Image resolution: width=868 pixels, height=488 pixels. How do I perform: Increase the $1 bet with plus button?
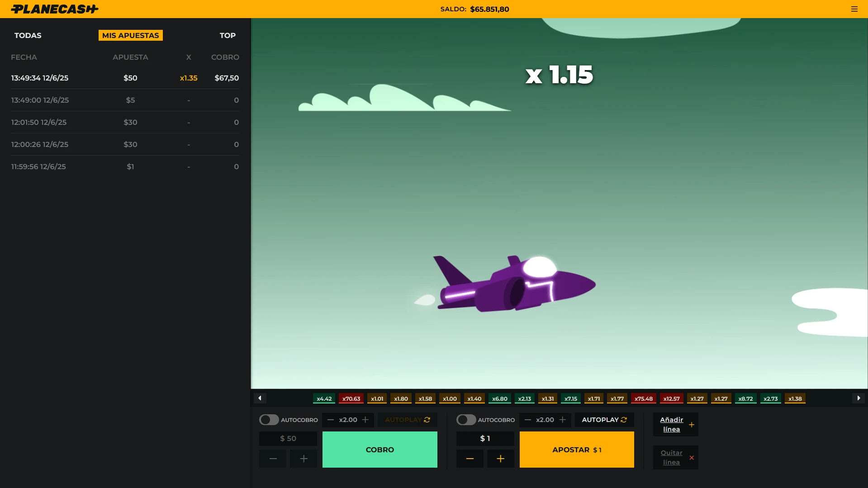tap(500, 458)
